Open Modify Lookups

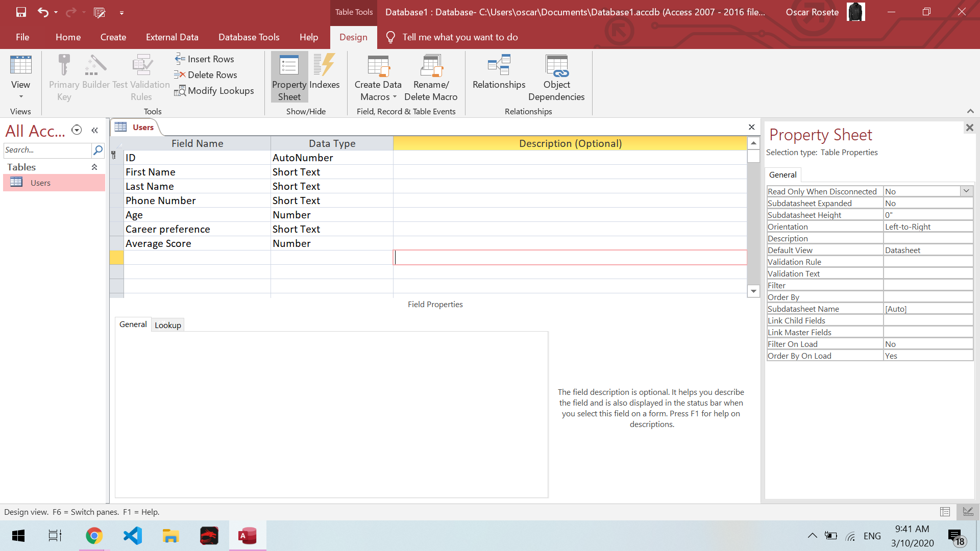(x=214, y=91)
